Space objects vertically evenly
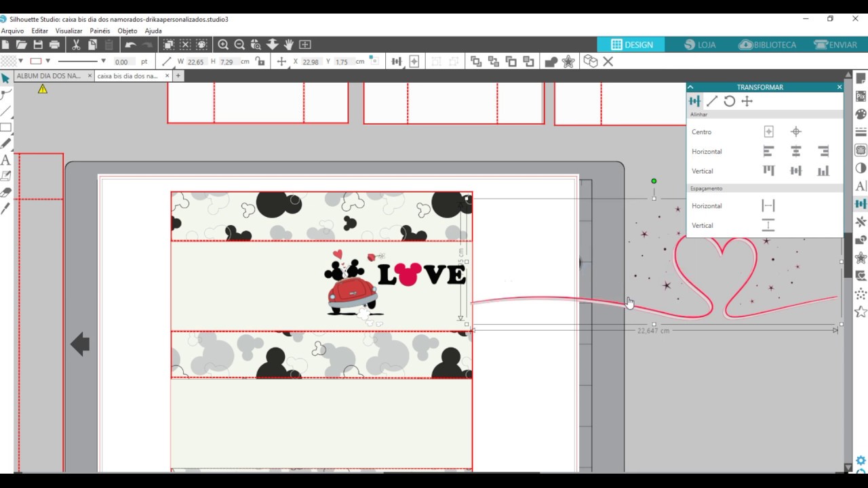The width and height of the screenshot is (868, 488). [x=768, y=225]
